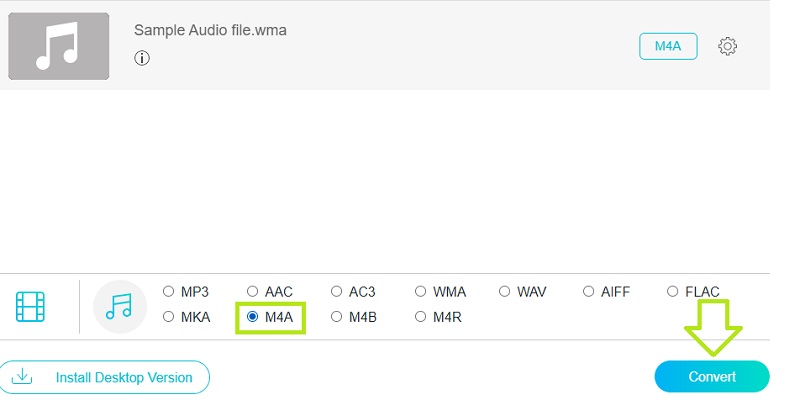Select AIFF as the audio format
Image resolution: width=800 pixels, height=400 pixels.
588,292
